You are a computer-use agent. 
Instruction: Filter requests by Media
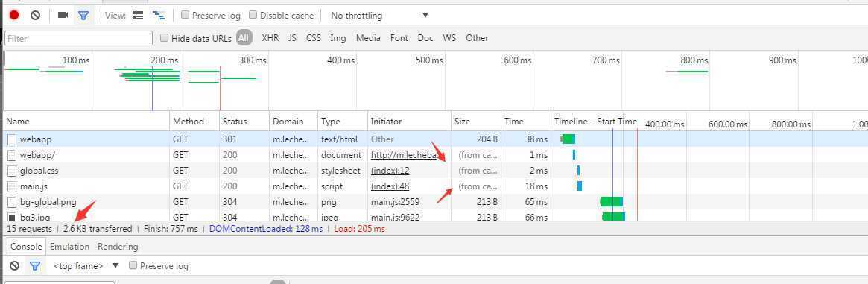368,38
